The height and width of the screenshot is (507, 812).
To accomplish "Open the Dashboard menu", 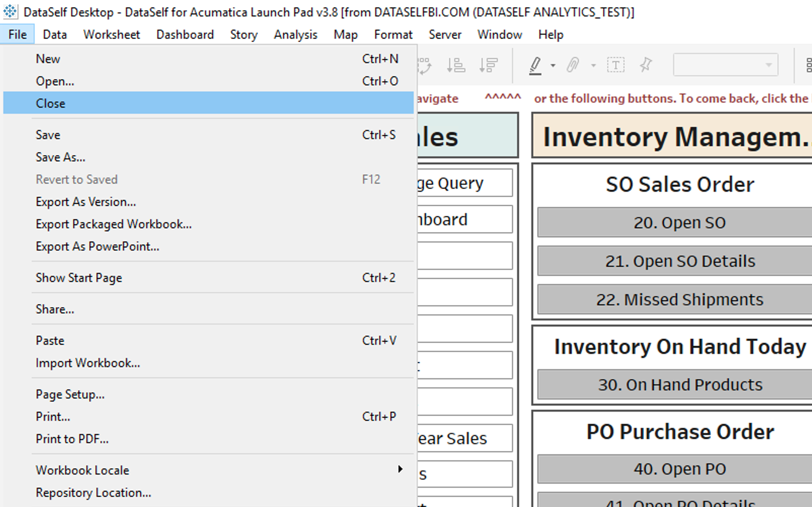I will click(185, 34).
